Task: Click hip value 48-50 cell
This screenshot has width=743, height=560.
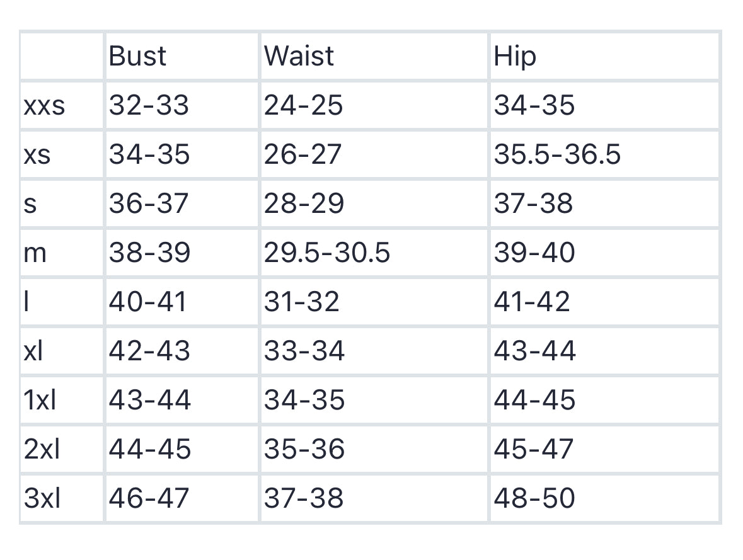Action: [x=534, y=498]
